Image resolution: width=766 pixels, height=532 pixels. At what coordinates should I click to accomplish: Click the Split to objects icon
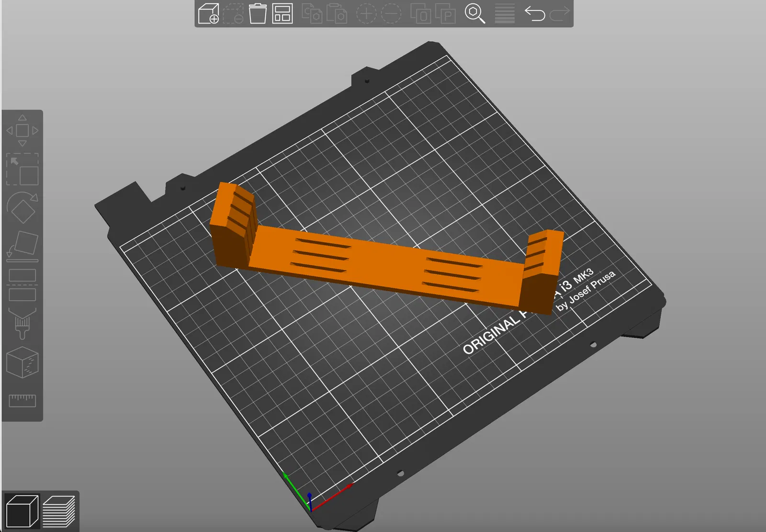tap(421, 13)
